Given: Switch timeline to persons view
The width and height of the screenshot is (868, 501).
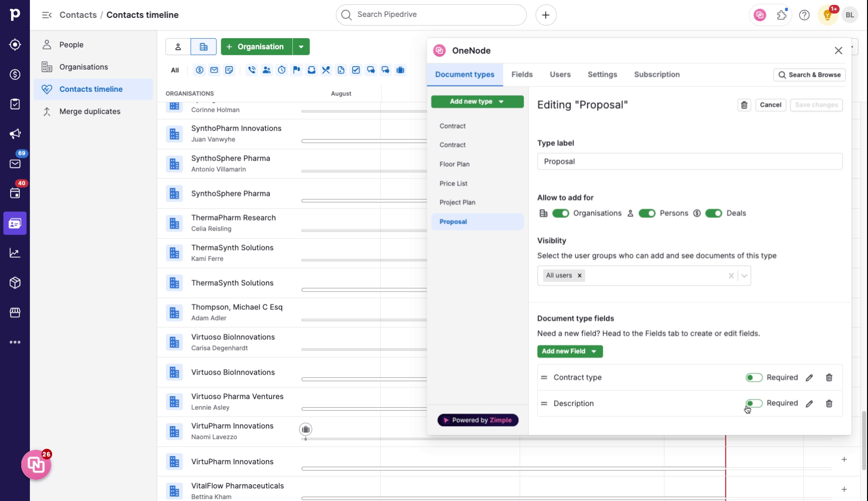Looking at the screenshot, I should (178, 47).
